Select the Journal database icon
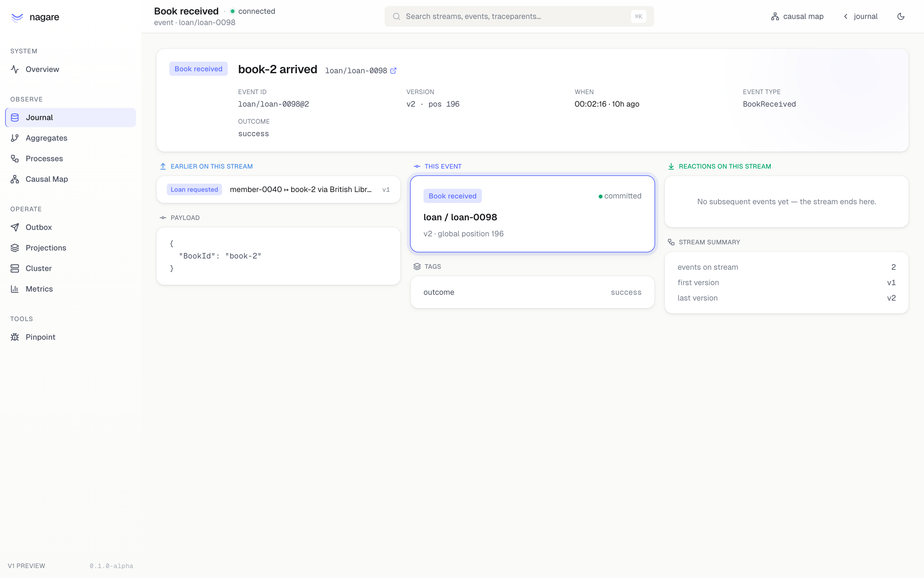The image size is (924, 578). pos(15,117)
